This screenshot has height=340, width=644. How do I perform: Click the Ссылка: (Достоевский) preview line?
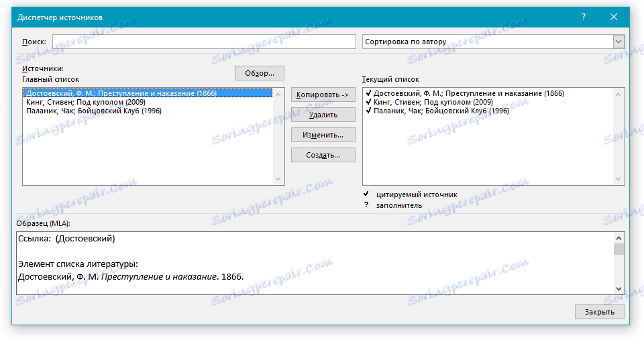click(x=66, y=239)
